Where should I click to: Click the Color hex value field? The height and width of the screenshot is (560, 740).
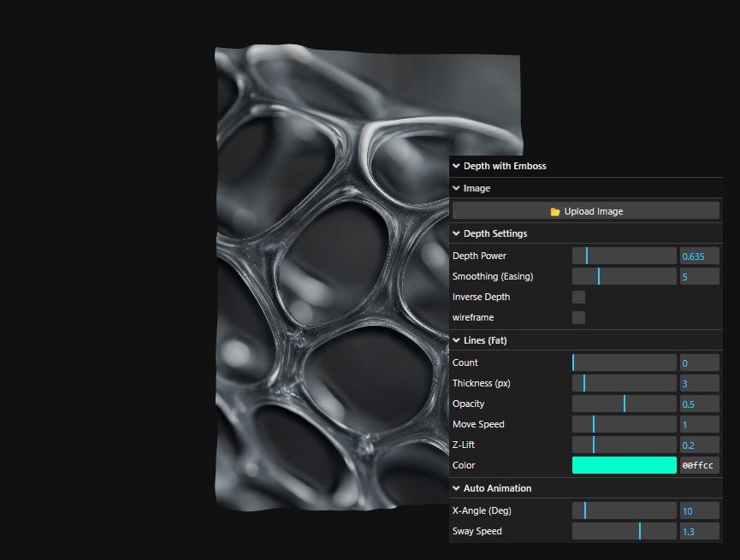pos(699,465)
